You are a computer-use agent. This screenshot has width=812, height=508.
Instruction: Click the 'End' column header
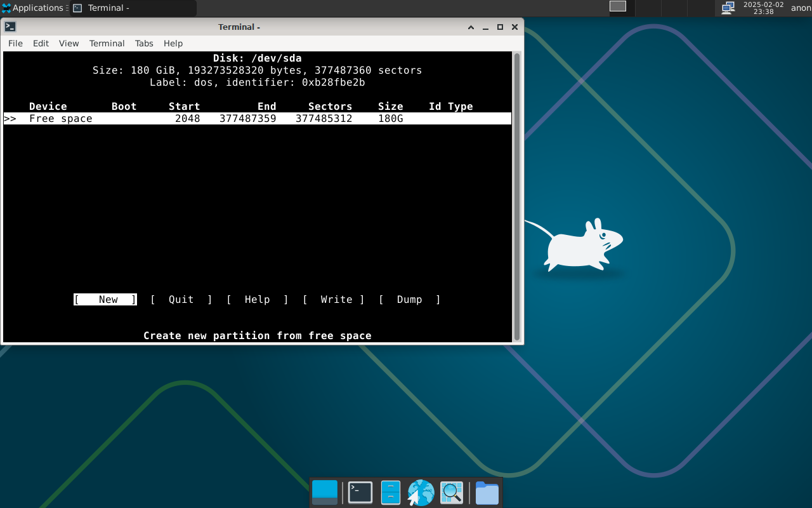click(267, 107)
